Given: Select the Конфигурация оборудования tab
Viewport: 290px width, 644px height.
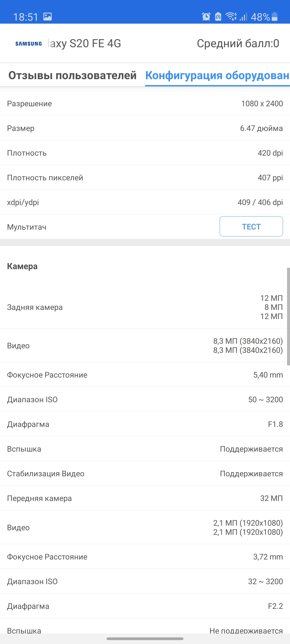Looking at the screenshot, I should click(x=217, y=75).
